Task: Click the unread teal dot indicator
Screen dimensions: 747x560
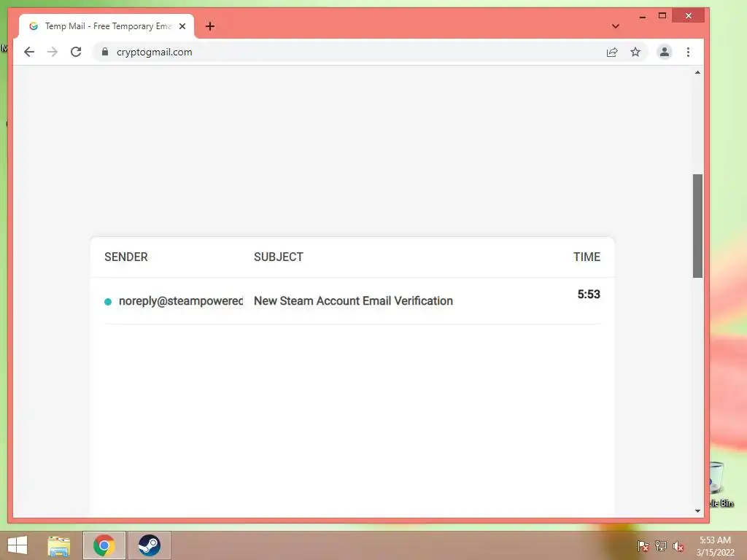Action: tap(108, 301)
